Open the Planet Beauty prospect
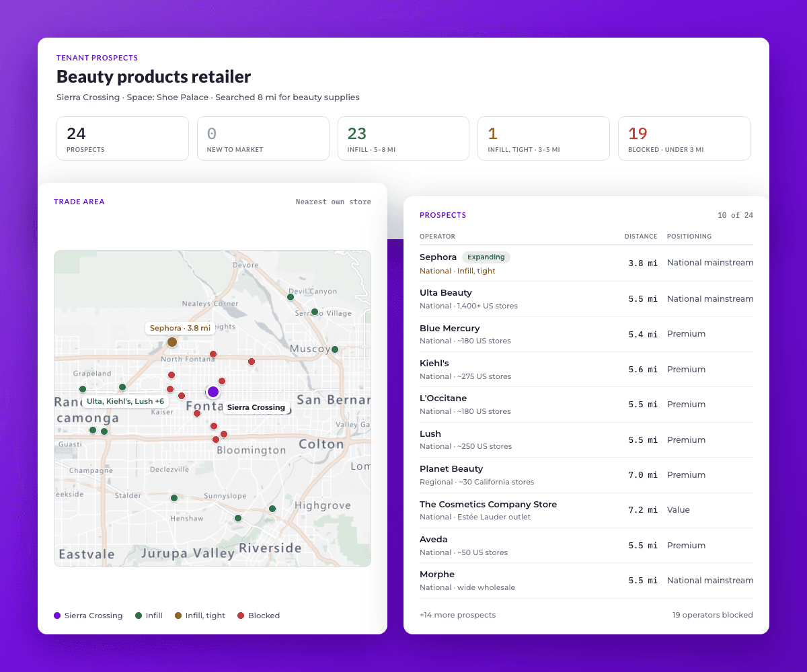The width and height of the screenshot is (807, 672). [586, 475]
